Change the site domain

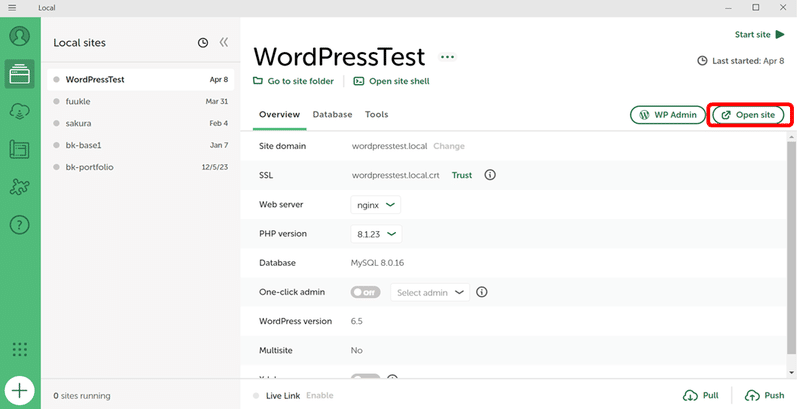click(449, 146)
